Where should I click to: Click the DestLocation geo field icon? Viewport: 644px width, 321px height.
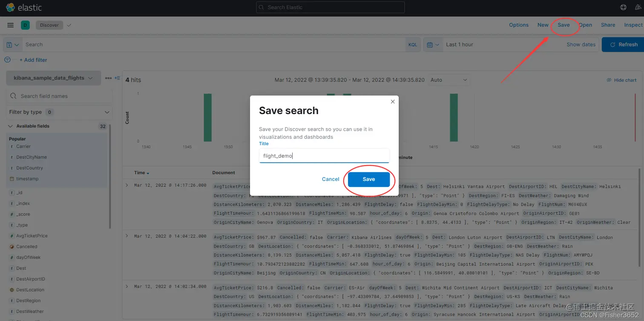12,290
